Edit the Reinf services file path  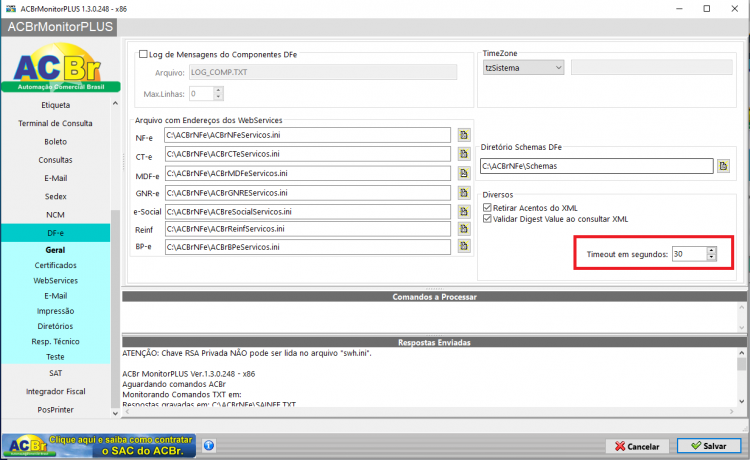(x=308, y=229)
